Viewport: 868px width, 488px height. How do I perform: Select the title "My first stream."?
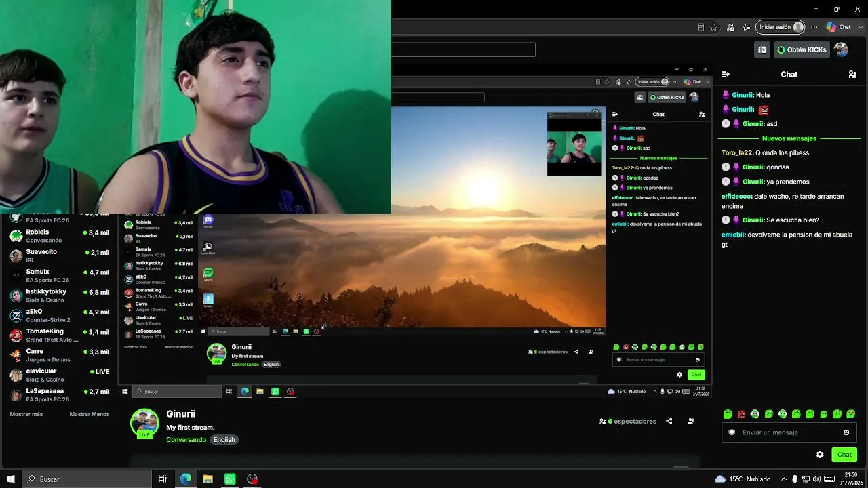pyautogui.click(x=191, y=428)
